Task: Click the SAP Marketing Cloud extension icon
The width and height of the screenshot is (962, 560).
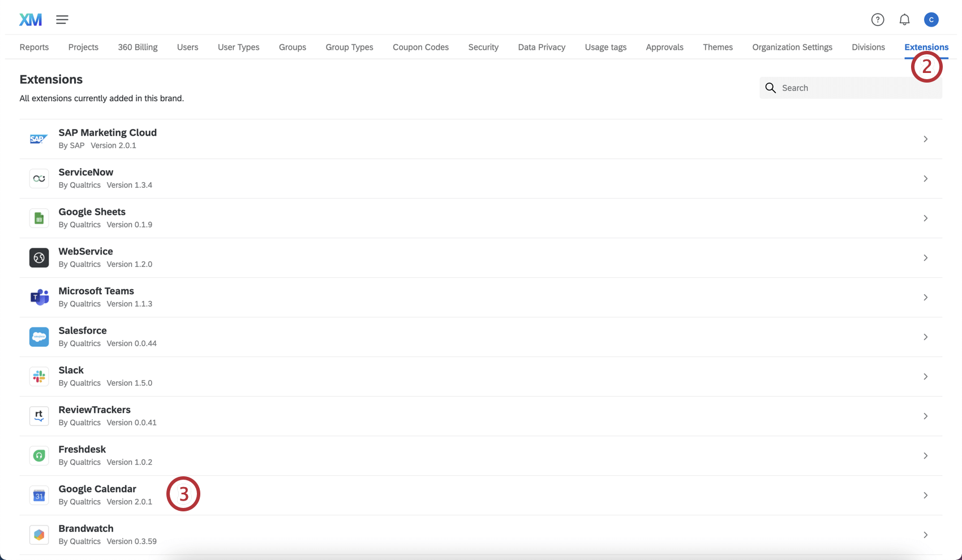Action: [38, 139]
